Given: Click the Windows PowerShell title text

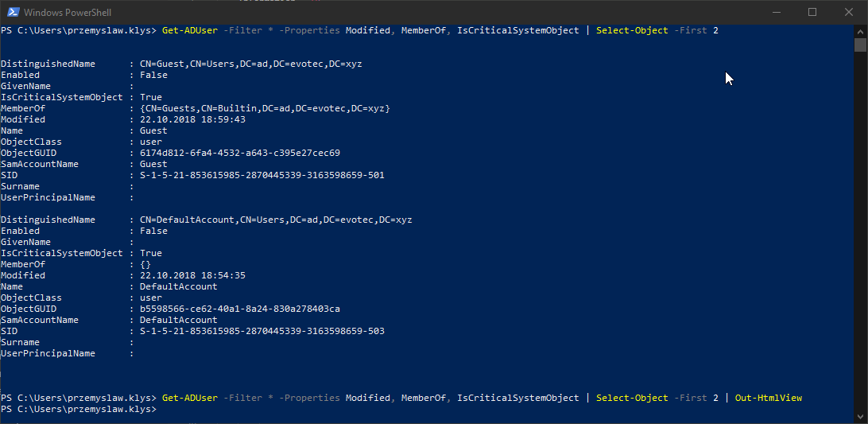Looking at the screenshot, I should [67, 12].
